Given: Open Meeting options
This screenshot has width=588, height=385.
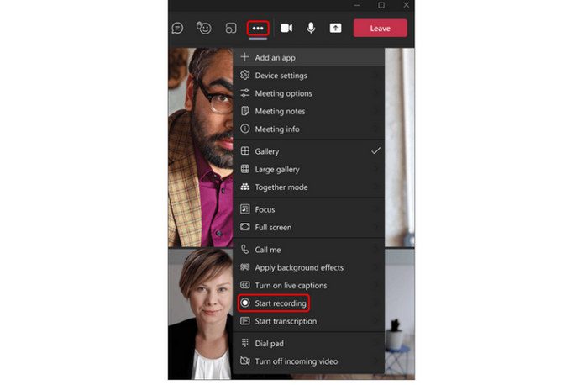Looking at the screenshot, I should click(308, 93).
